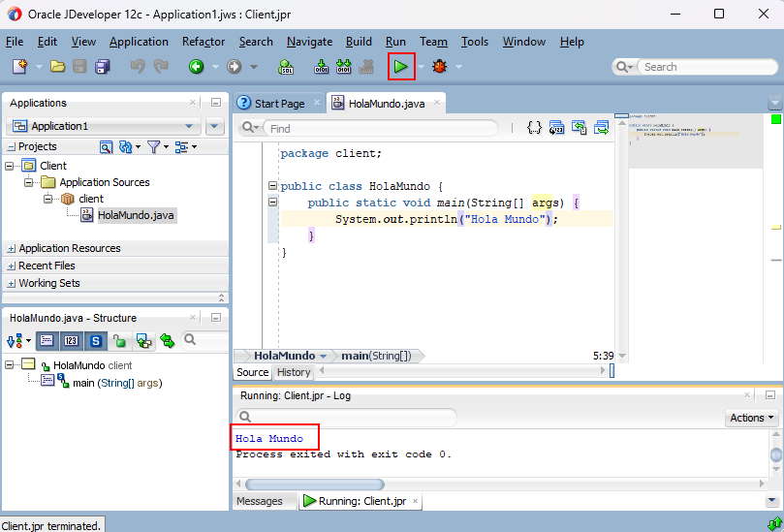Collapse the HolaMundo node in Structure
The image size is (784, 532).
(10, 365)
